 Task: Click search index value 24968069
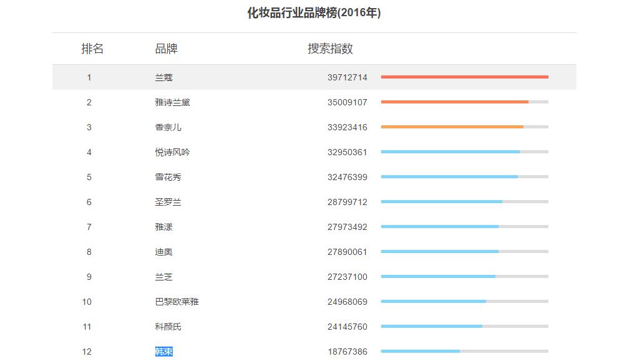pos(347,302)
